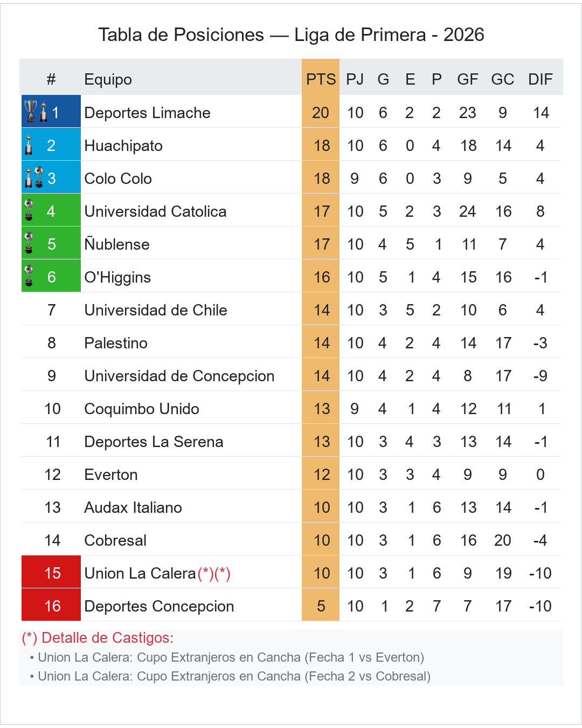Click the silver cup trophy beside position 1
Screen dimensions: 582x728
click(x=31, y=111)
